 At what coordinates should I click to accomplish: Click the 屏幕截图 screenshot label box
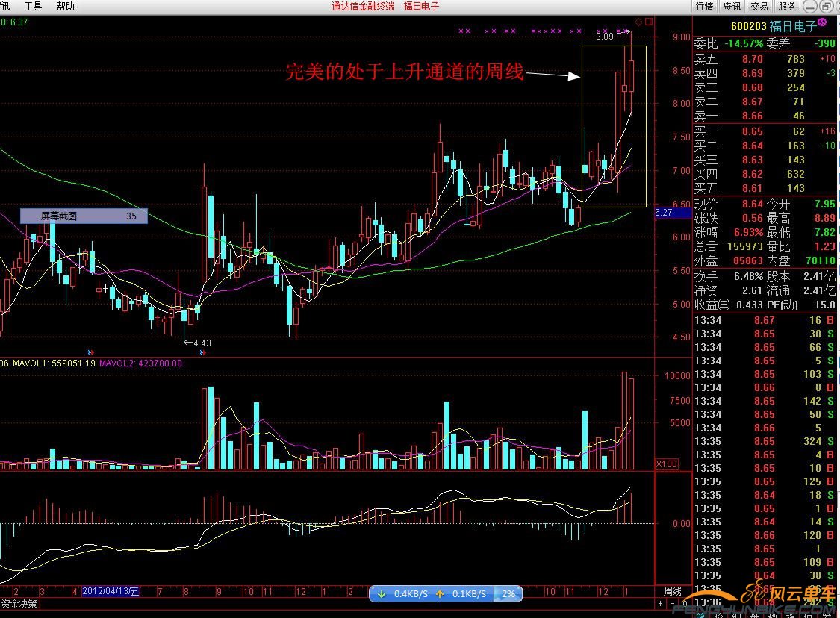pyautogui.click(x=84, y=216)
